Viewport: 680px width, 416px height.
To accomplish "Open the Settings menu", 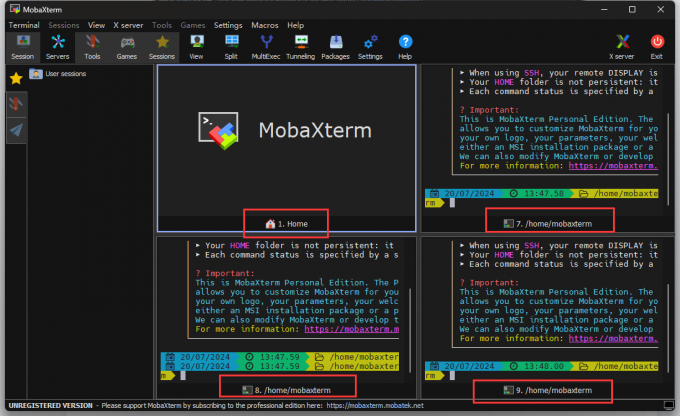I will tap(228, 25).
